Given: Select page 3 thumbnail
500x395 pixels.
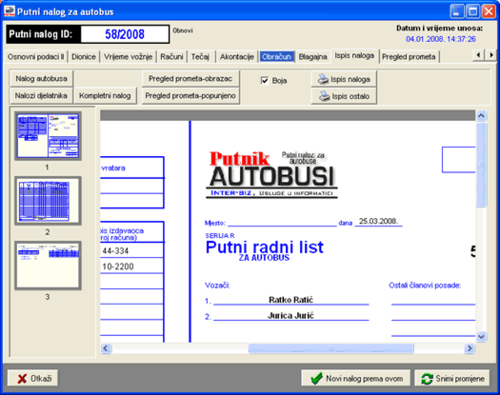Looking at the screenshot, I should (x=48, y=266).
